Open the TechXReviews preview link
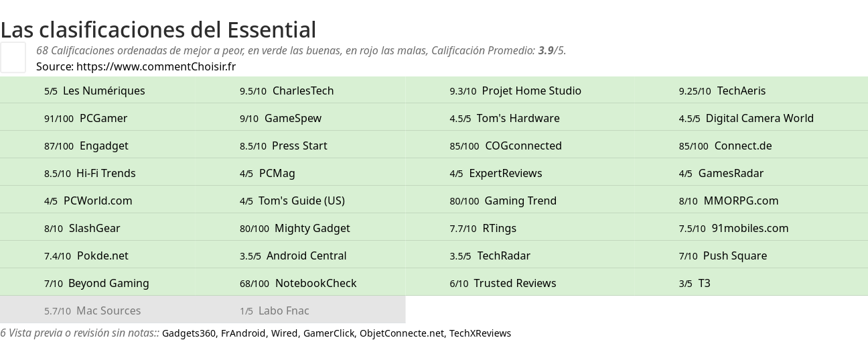Image resolution: width=868 pixels, height=340 pixels. [x=480, y=333]
